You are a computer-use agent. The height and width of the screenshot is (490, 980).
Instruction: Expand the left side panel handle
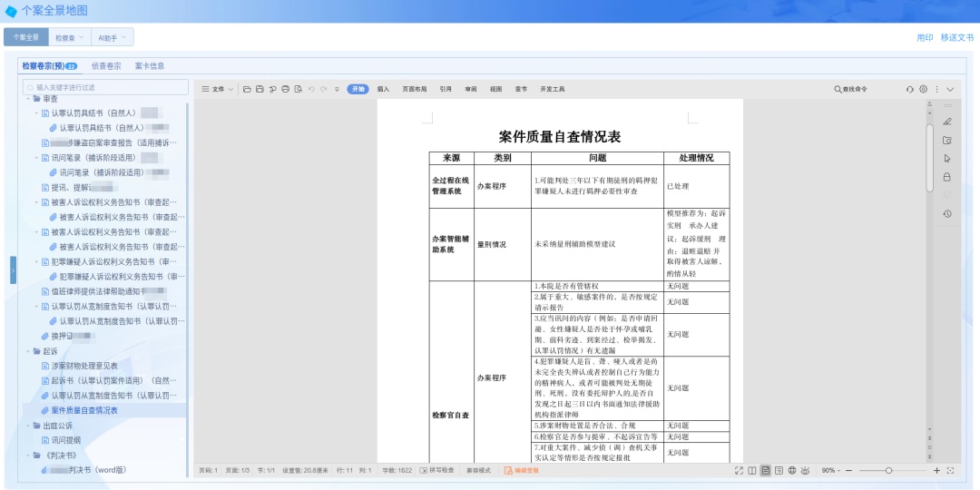[13, 270]
